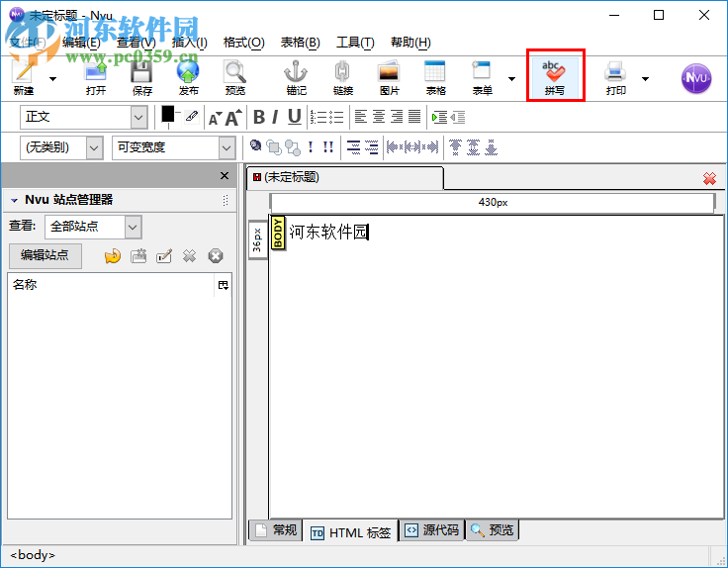Pick the black text color swatch
Viewport: 728px width, 568px height.
(x=167, y=114)
